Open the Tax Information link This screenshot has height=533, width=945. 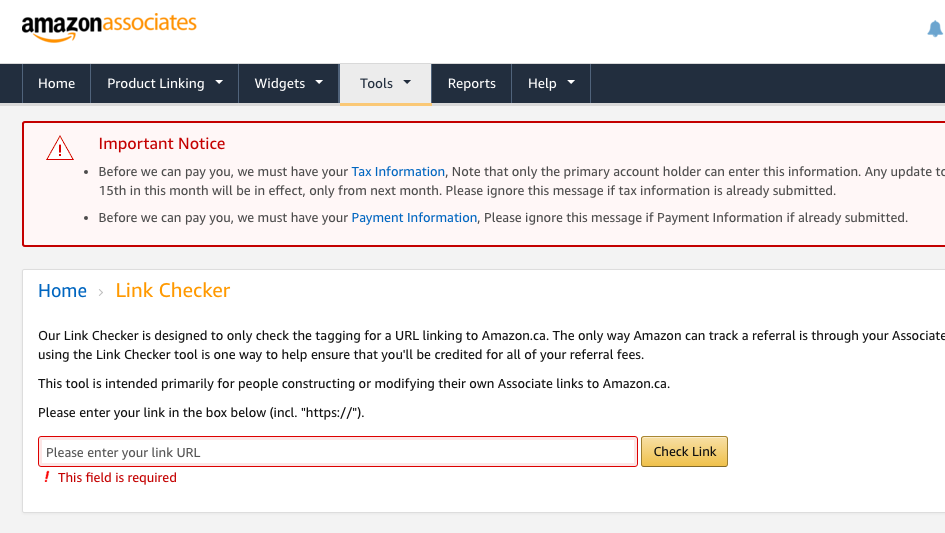(398, 172)
